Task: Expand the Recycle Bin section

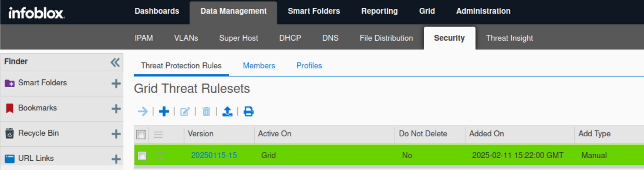Action: click(x=116, y=134)
